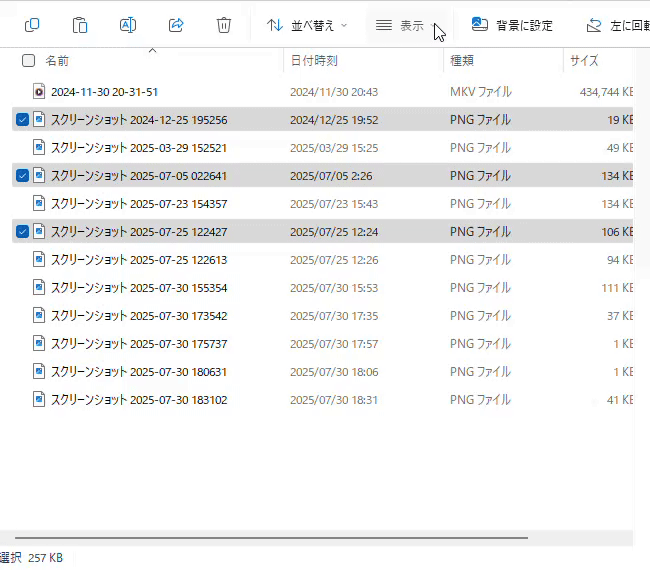
Task: Sort by the 日付時刻 column header
Action: point(314,61)
